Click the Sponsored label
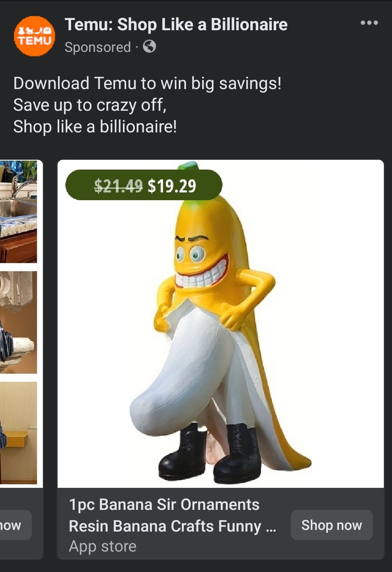This screenshot has height=572, width=392. pos(98,47)
